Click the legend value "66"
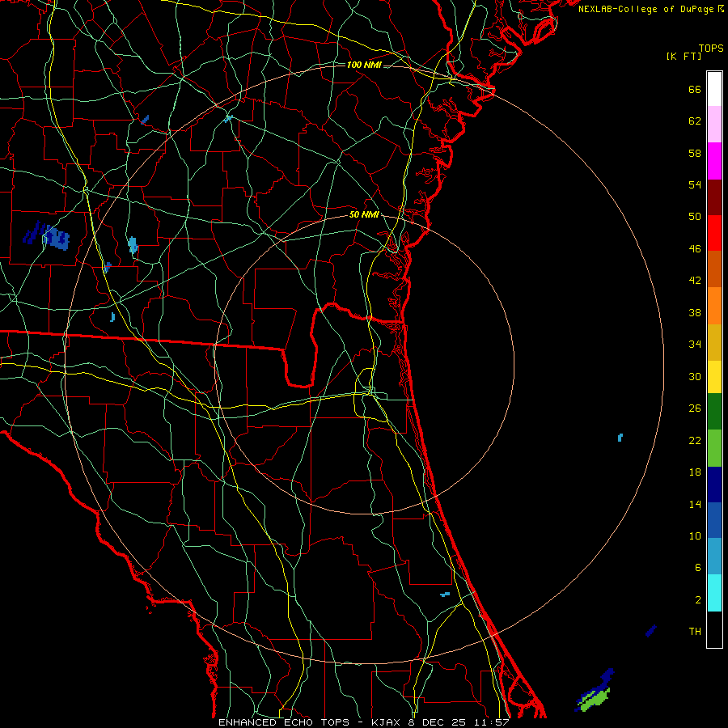The height and width of the screenshot is (728, 728). point(695,89)
